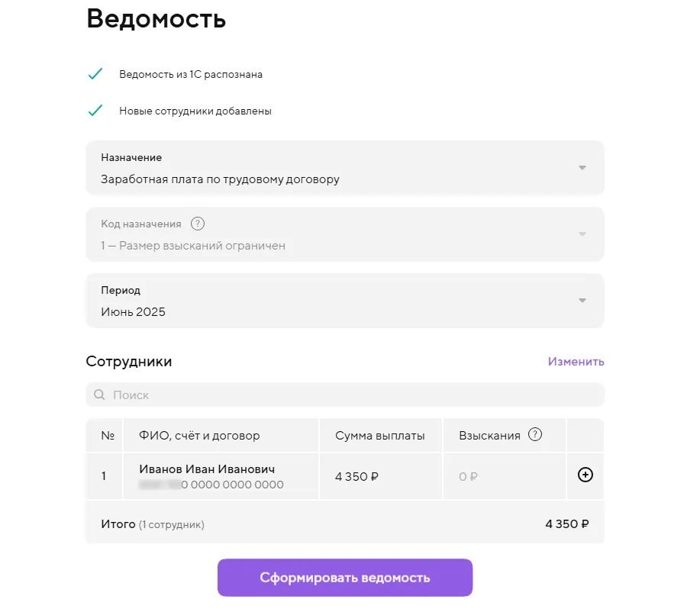Click the ФИО, счёт и договор header
This screenshot has height=612, width=700.
click(199, 436)
